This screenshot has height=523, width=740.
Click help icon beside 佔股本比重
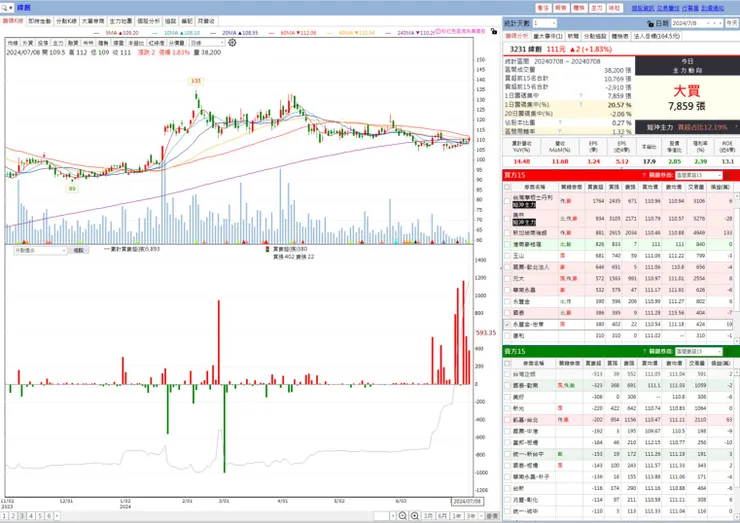click(560, 123)
